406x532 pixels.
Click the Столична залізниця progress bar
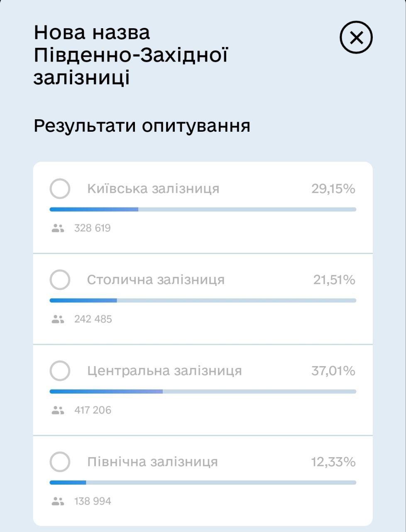203,300
